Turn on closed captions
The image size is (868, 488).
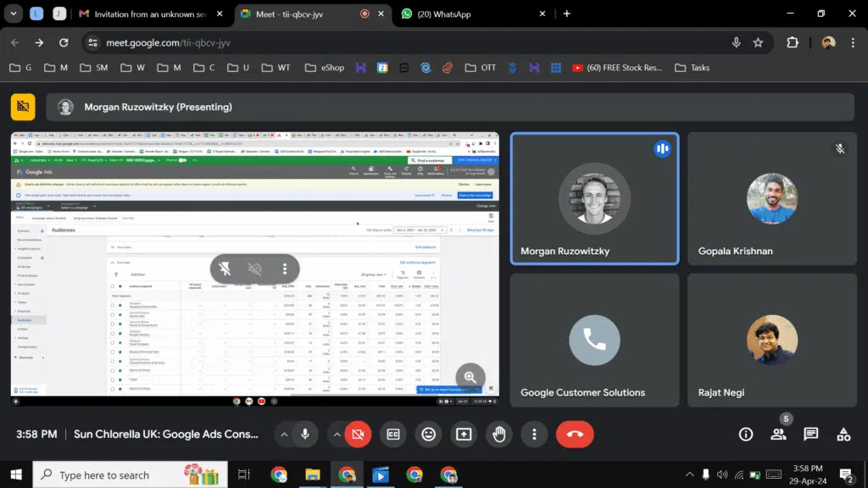click(392, 434)
